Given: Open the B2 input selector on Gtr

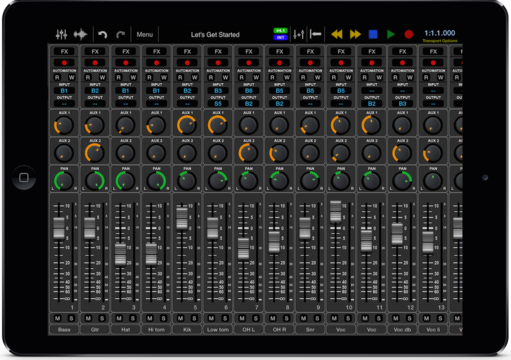Looking at the screenshot, I should point(95,91).
